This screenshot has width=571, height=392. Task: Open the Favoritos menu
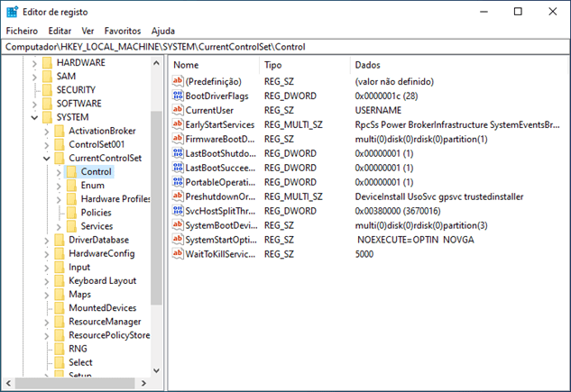point(122,31)
